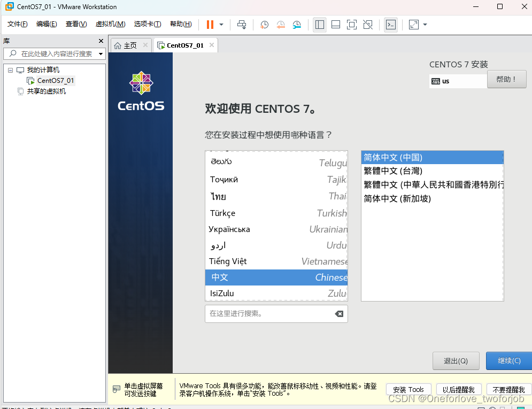
Task: Open the library search dropdown arrow
Action: point(101,54)
